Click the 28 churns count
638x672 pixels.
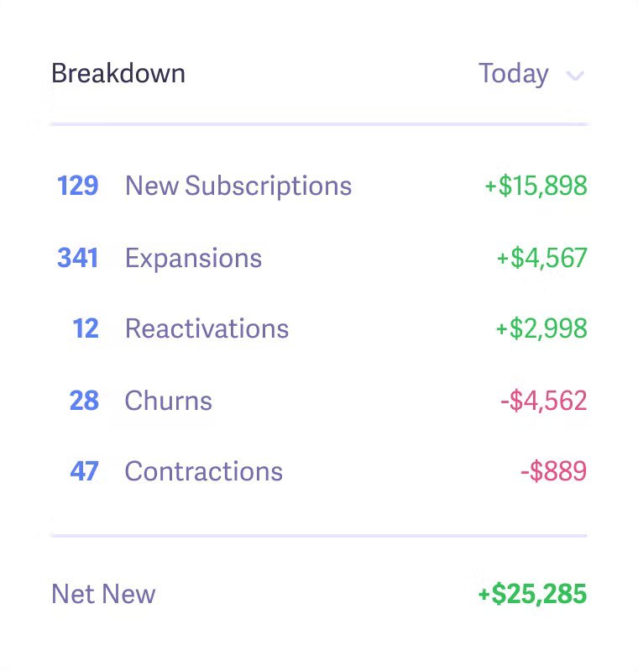tap(84, 401)
